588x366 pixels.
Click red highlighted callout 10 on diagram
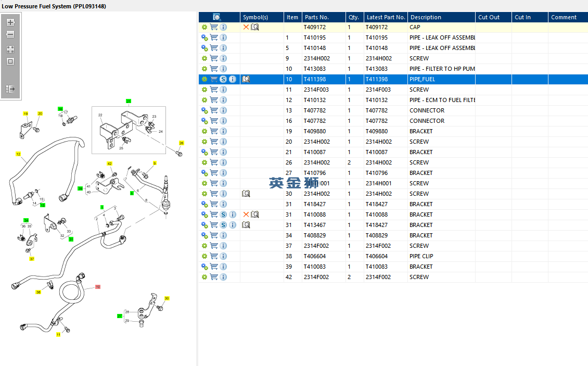click(x=97, y=287)
